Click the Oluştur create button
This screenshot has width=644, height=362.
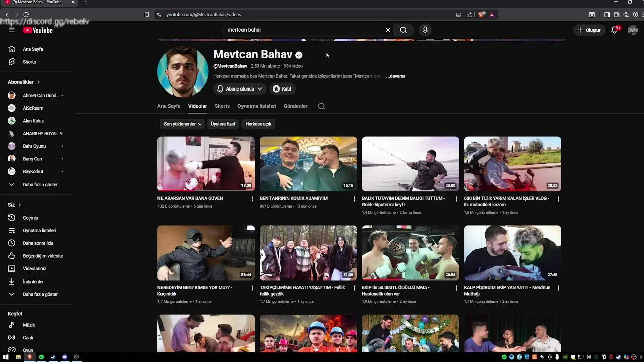click(x=589, y=30)
